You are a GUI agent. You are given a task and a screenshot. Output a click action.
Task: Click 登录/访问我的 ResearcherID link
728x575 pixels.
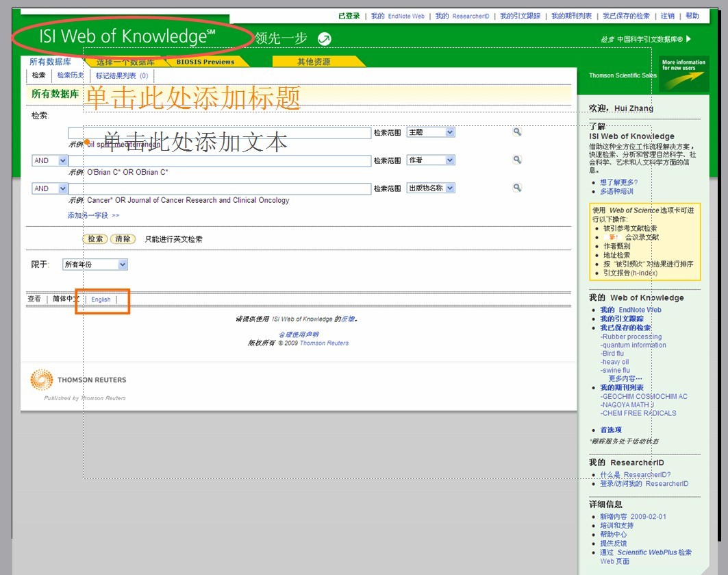click(x=644, y=483)
